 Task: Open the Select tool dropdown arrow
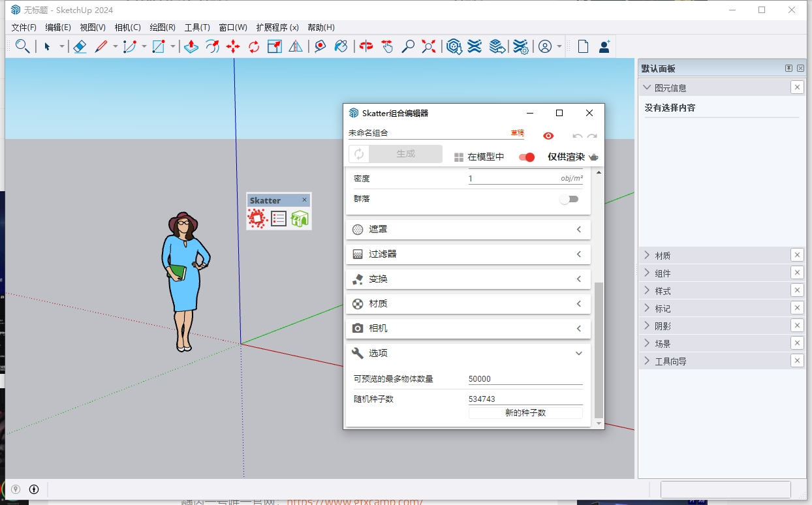pyautogui.click(x=62, y=46)
